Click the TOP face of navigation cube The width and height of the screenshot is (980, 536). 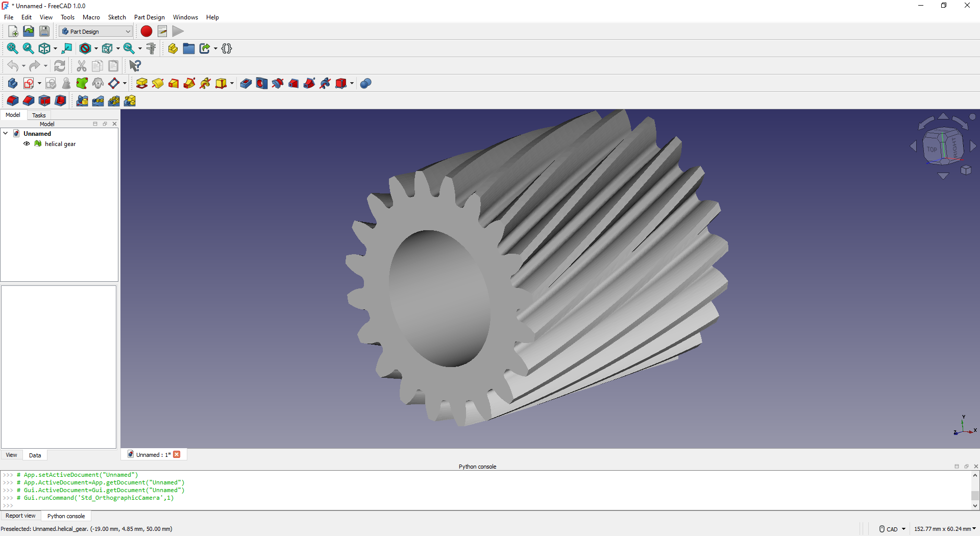(932, 149)
